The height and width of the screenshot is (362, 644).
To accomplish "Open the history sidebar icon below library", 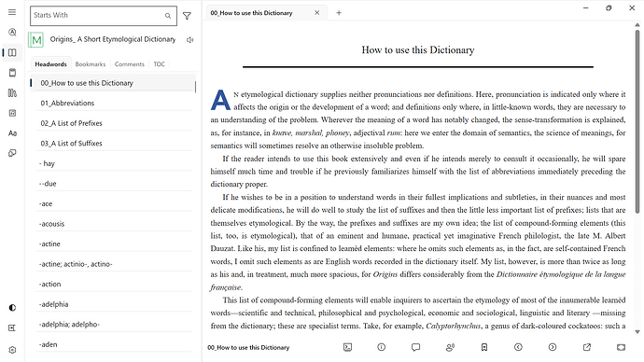I will pos(12,113).
